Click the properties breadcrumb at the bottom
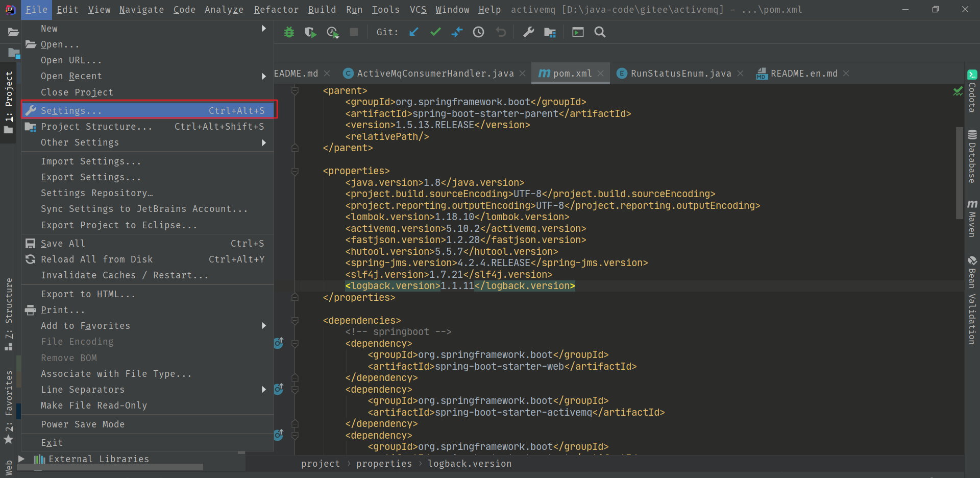The width and height of the screenshot is (980, 478). coord(384,463)
